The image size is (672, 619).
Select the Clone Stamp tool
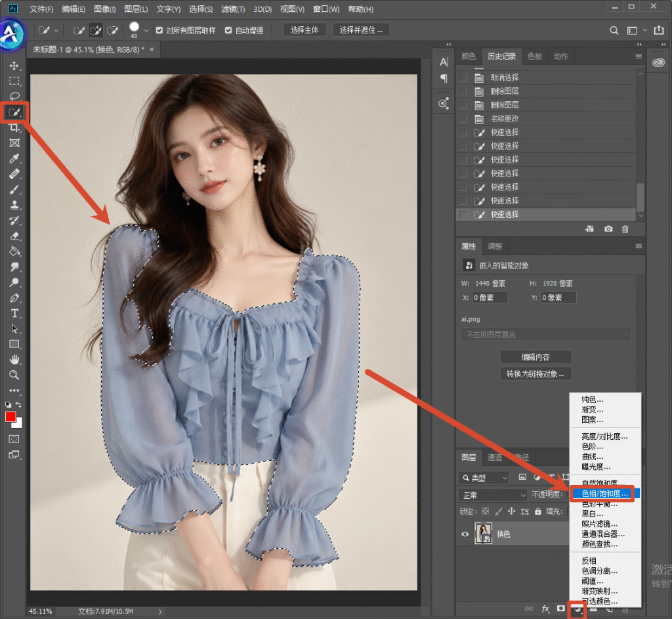[x=14, y=205]
